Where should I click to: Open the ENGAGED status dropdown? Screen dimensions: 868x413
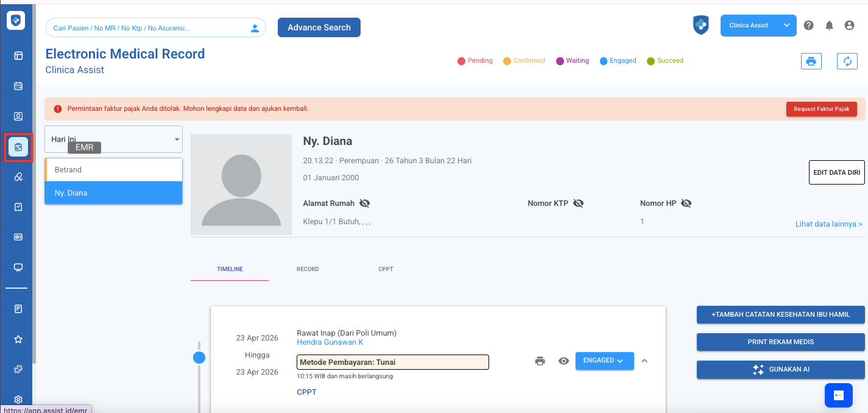click(604, 361)
